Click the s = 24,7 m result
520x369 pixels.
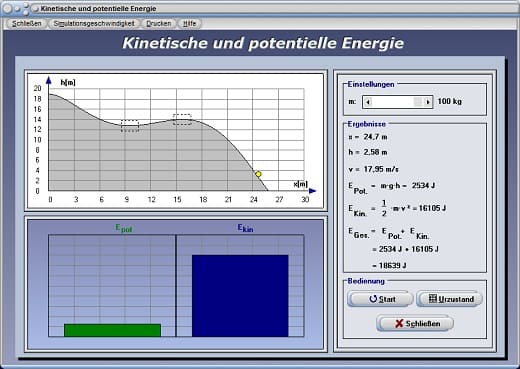point(368,137)
